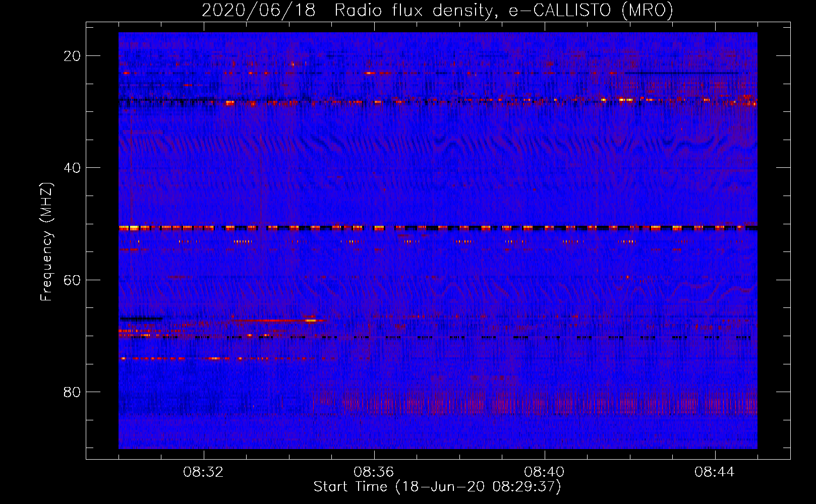Select the 'Frequency (MHZ)' y-axis label
Screen dimensions: 816x504
(46, 242)
